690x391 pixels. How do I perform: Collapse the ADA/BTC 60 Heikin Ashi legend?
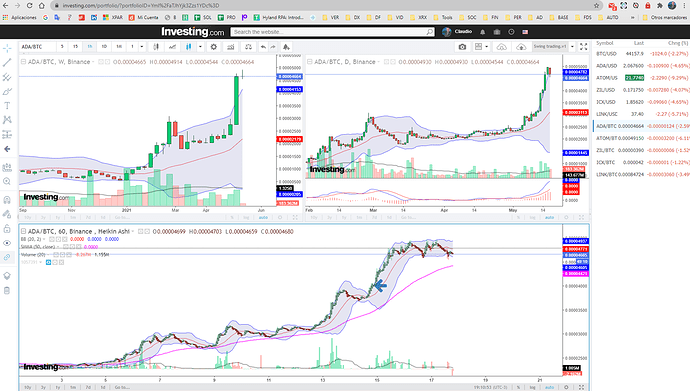[x=23, y=231]
